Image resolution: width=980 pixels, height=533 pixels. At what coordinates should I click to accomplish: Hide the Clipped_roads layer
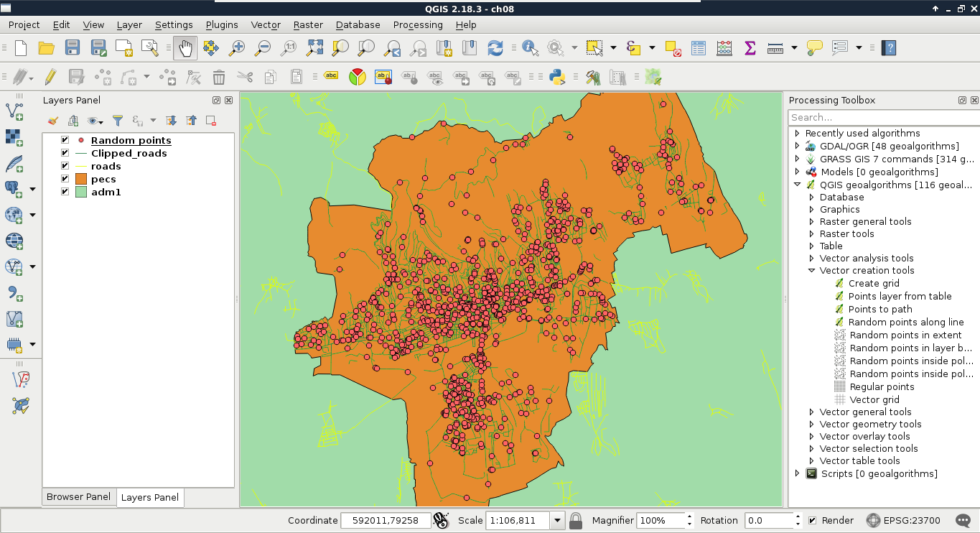65,154
